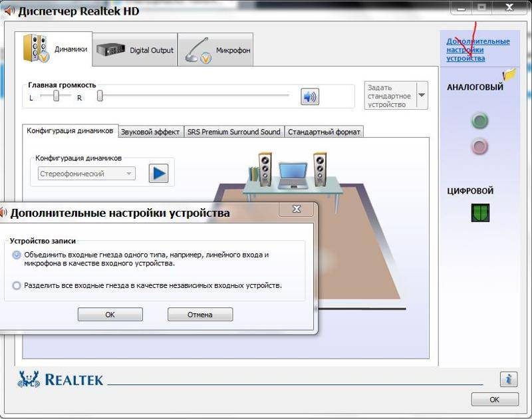Click the pink analog jack connector
532x419 pixels.
click(x=479, y=146)
